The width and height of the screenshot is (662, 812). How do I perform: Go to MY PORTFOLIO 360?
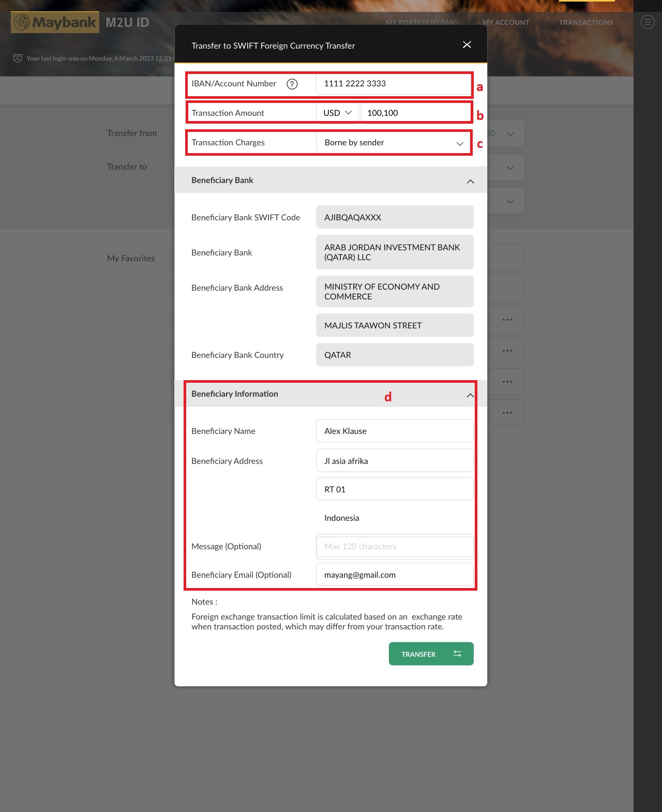(x=419, y=22)
